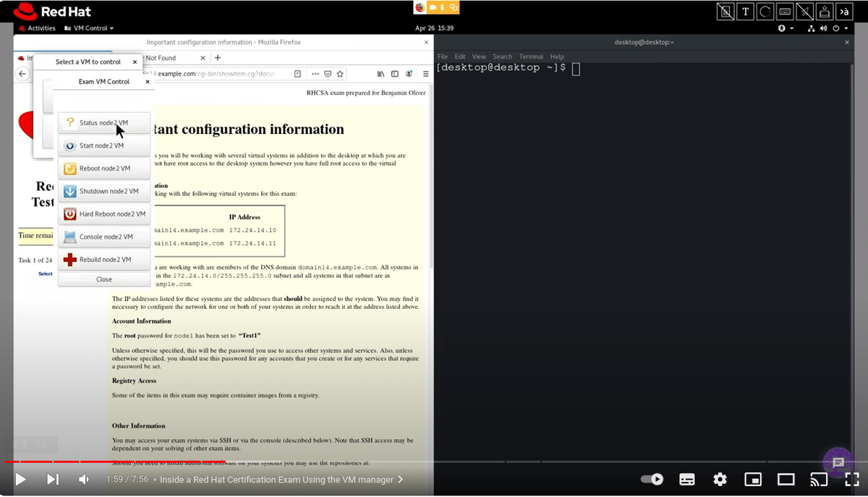The height and width of the screenshot is (497, 868).
Task: Check Status of node2 VM
Action: [x=104, y=123]
